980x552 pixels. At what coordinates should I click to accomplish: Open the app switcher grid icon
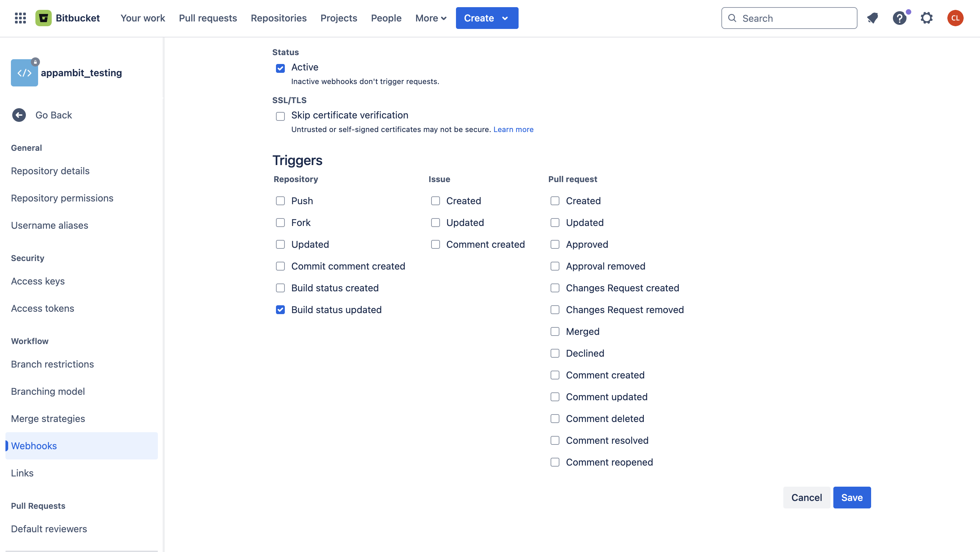20,18
